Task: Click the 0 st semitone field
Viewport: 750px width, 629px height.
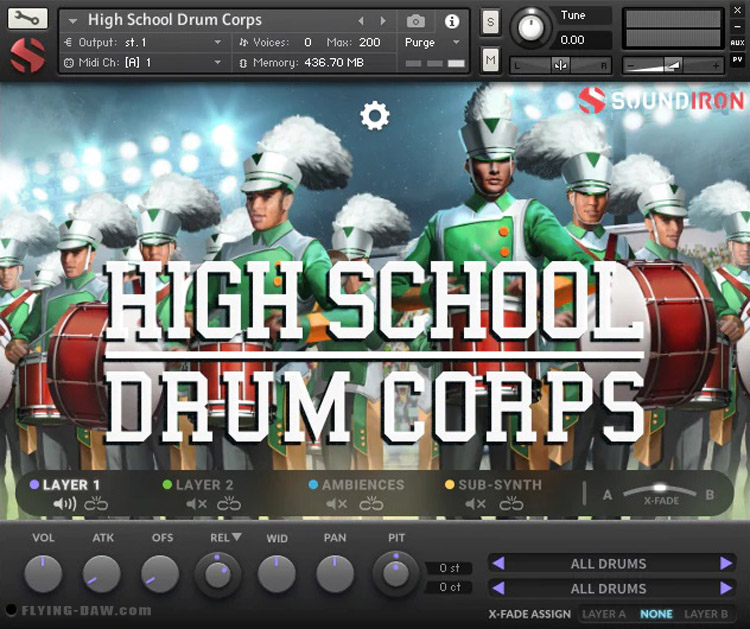Action: pos(449,568)
